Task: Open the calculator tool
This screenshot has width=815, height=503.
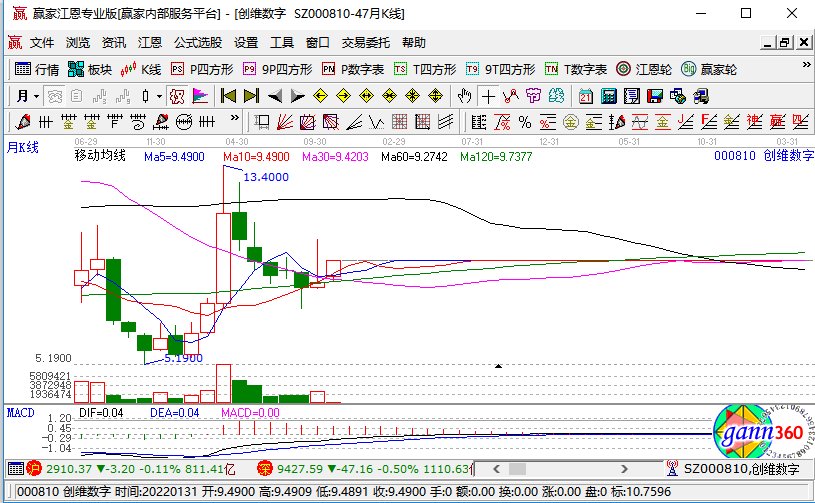Action: click(x=609, y=96)
